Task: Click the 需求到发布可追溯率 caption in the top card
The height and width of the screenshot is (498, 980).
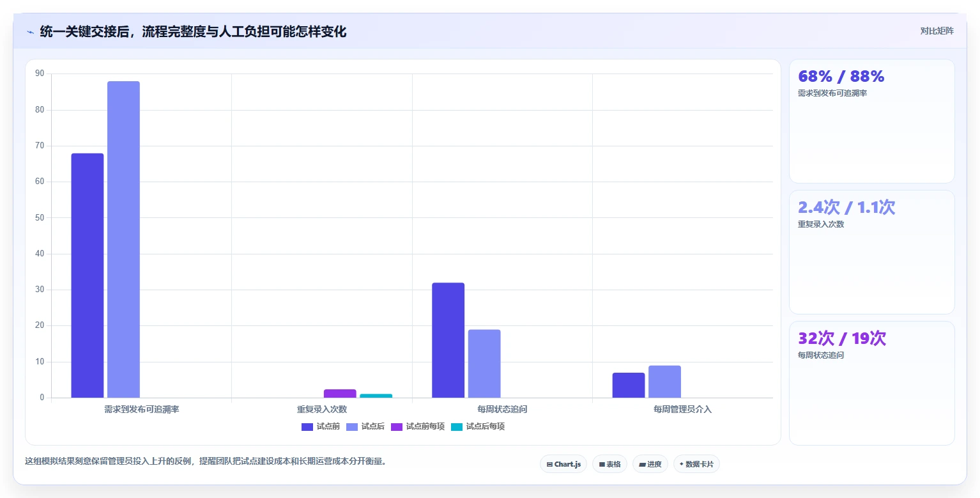Action: (832, 93)
